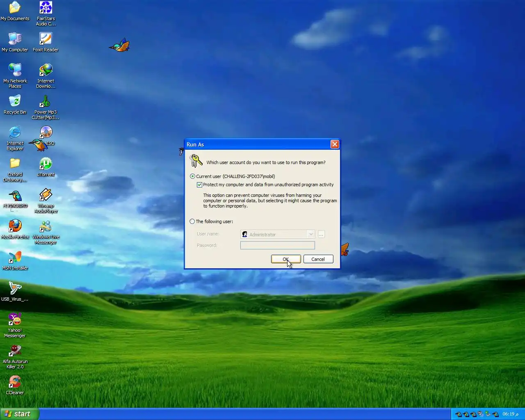The height and width of the screenshot is (420, 525).
Task: Launch Power Mp3 Cutter shortcut
Action: click(x=46, y=107)
